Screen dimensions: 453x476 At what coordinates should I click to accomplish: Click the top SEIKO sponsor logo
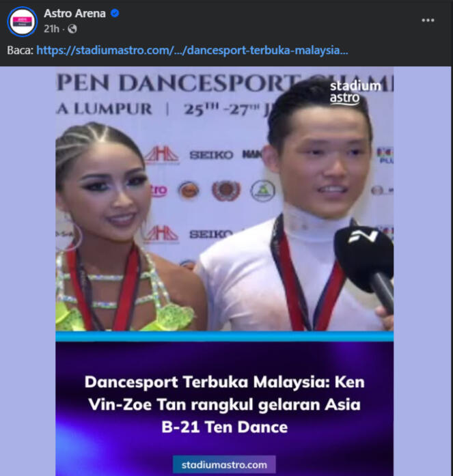coord(211,155)
